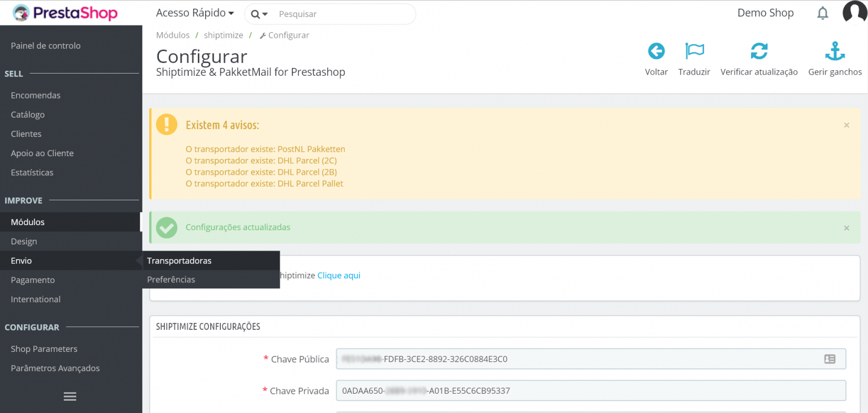Dismiss the yellow warnings alert
Viewport: 868px width, 413px height.
pos(847,125)
